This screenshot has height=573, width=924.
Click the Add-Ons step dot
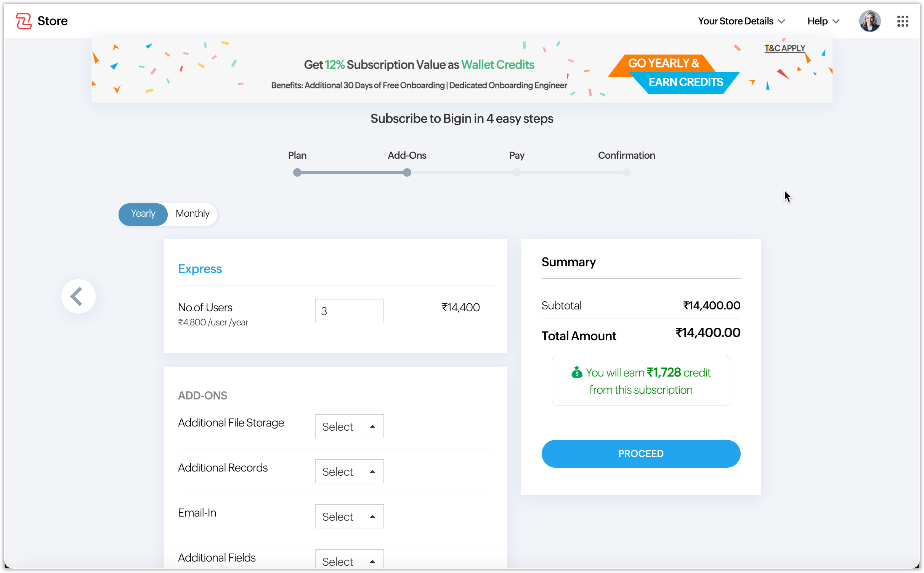tap(407, 172)
